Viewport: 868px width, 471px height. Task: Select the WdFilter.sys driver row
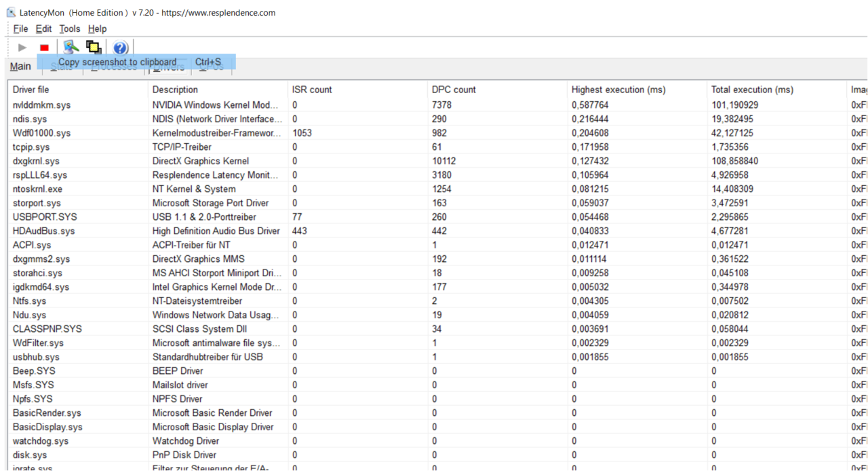(437, 343)
